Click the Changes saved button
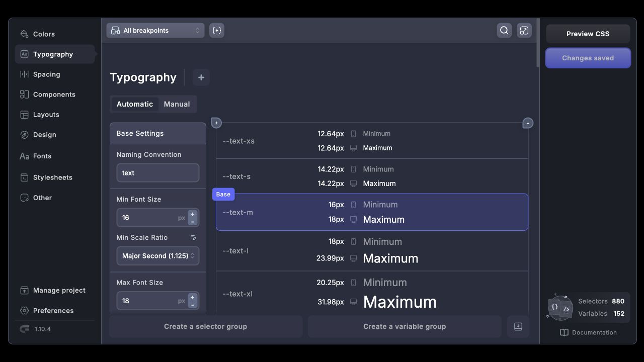This screenshot has height=362, width=644. (x=588, y=58)
